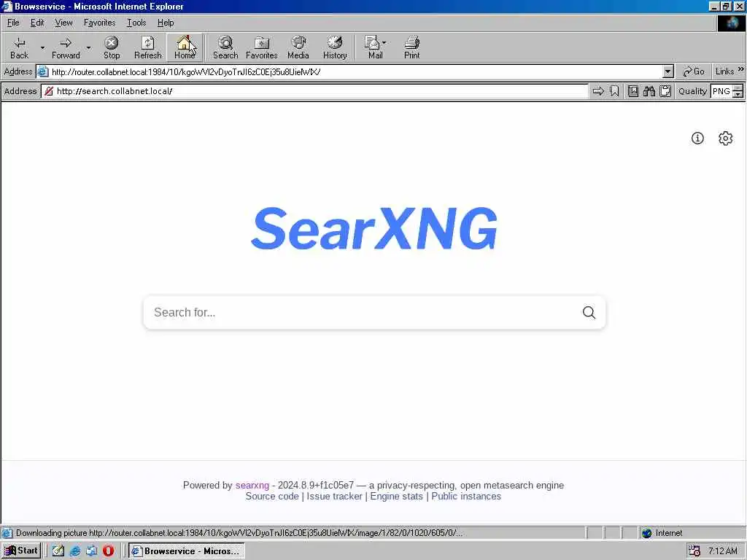Click the notepad quick launch icon in taskbar
The image size is (747, 560).
[58, 551]
